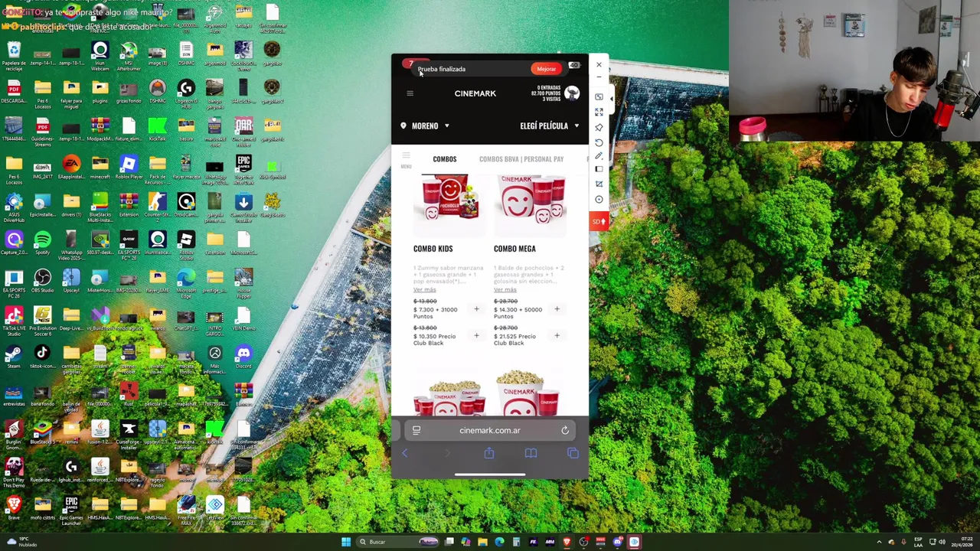
Task: Tap the Safari share icon
Action: [488, 454]
